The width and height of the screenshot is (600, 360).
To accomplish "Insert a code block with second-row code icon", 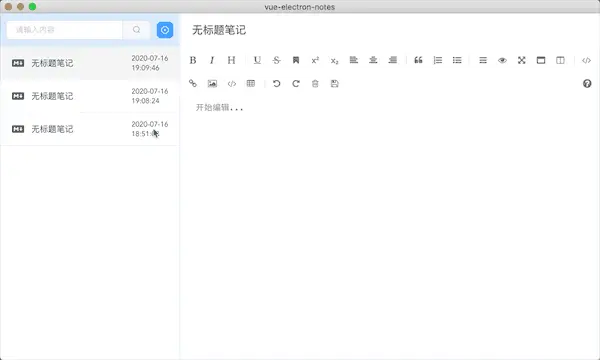I will 232,83.
